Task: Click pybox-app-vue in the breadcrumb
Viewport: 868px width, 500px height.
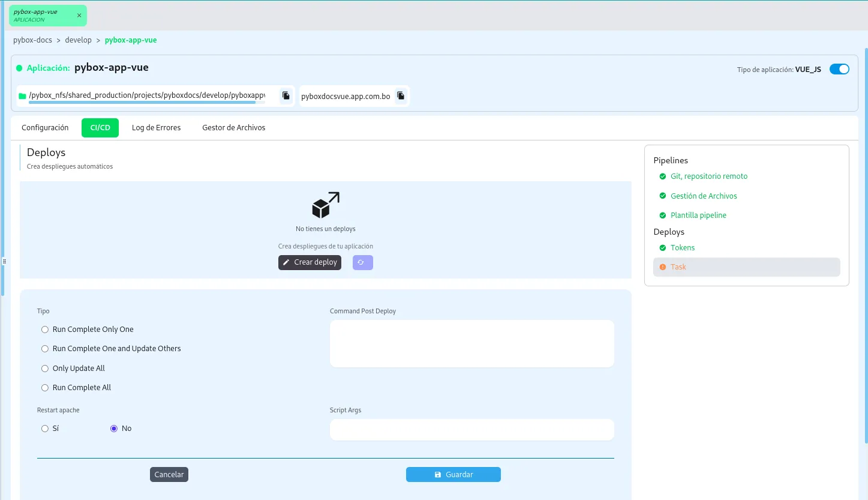Action: coord(131,40)
